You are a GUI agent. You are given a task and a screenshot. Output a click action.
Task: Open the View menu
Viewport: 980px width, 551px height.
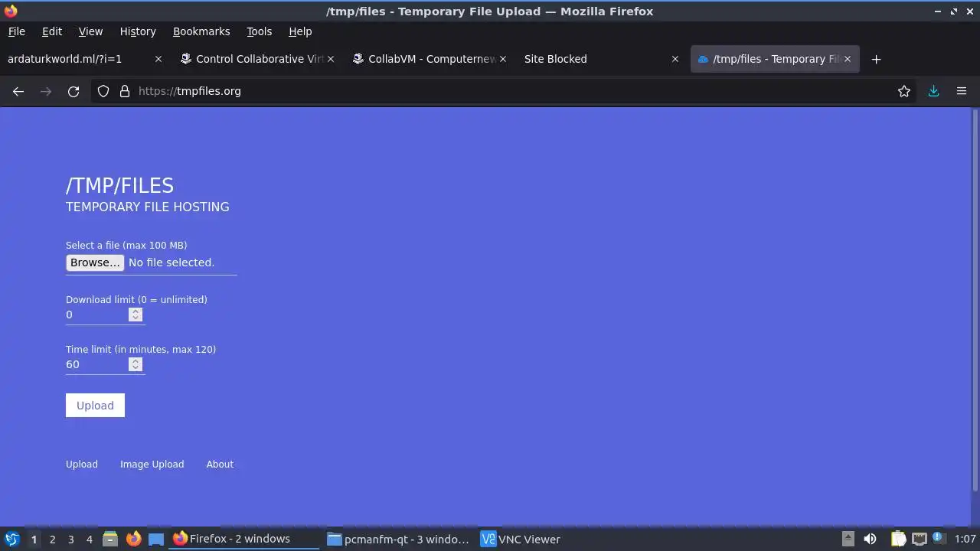(x=90, y=31)
